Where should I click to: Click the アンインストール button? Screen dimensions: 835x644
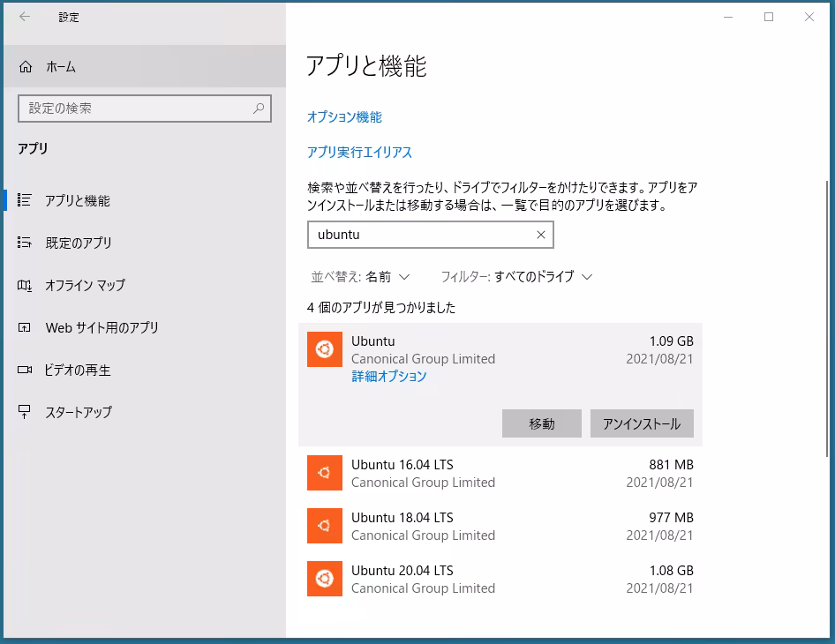(x=642, y=423)
